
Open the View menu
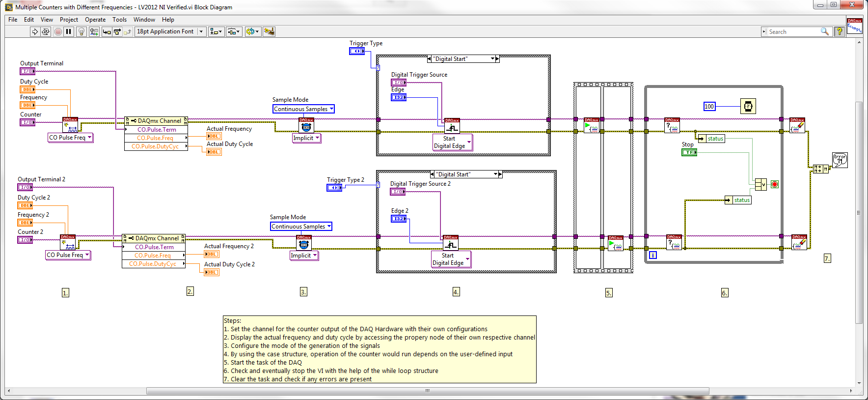47,20
